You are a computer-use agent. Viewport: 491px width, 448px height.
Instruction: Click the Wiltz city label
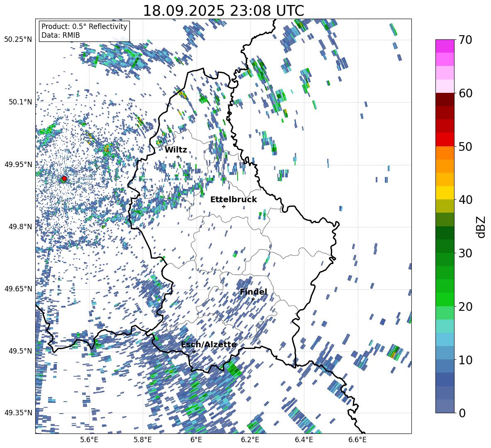(x=176, y=150)
